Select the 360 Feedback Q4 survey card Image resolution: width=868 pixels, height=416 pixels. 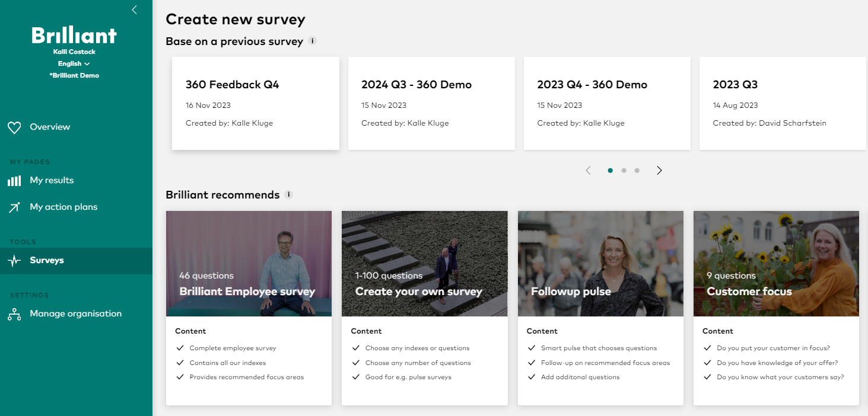coord(256,103)
